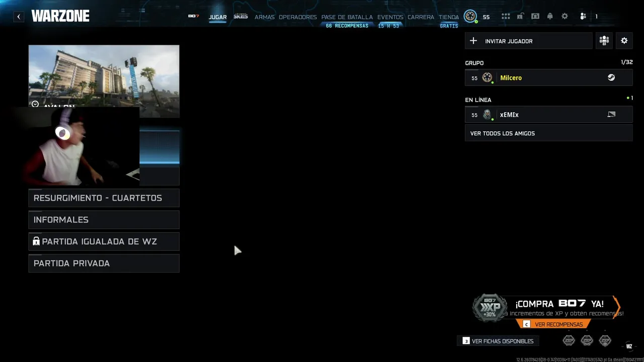644x362 pixels.
Task: Click the 66 RECOMPENSAS badge
Action: click(347, 26)
